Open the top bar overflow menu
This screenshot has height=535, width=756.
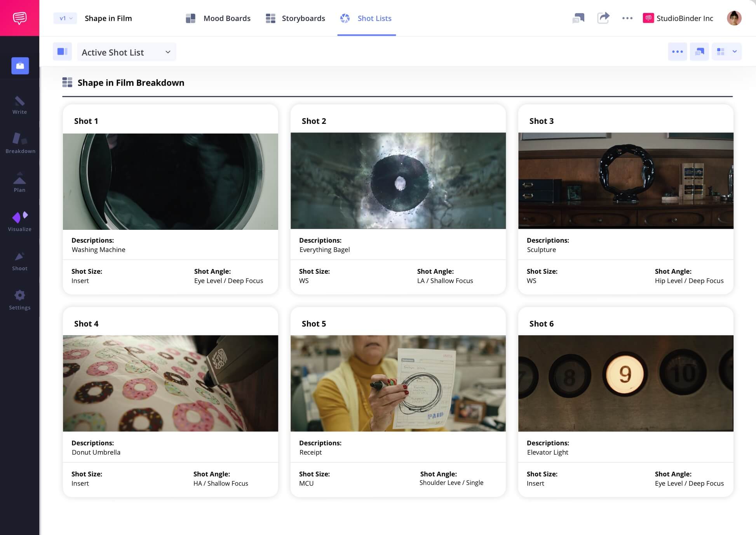tap(627, 18)
